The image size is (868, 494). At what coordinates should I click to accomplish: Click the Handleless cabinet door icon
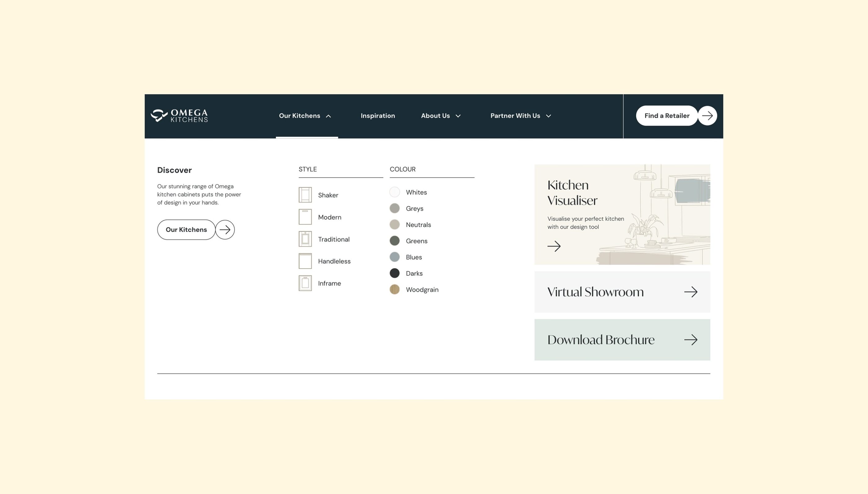click(305, 261)
